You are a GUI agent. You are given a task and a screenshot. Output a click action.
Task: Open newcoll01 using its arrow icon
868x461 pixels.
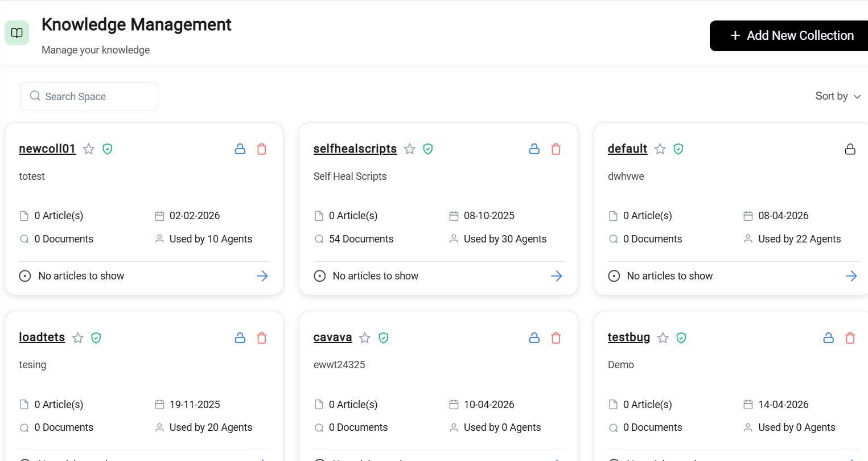pyautogui.click(x=262, y=276)
